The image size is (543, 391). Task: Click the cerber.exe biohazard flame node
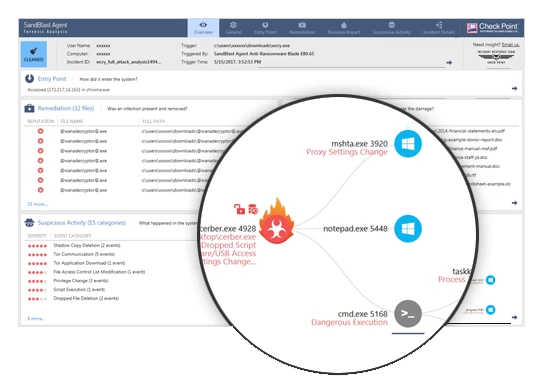pyautogui.click(x=277, y=222)
